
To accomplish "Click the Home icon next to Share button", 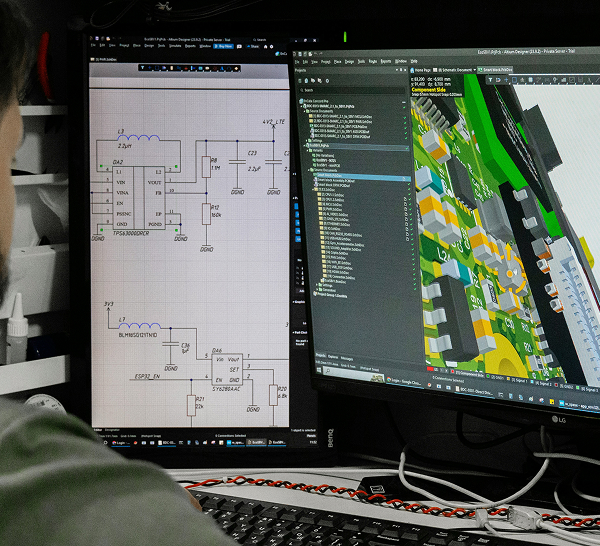I will point(265,46).
